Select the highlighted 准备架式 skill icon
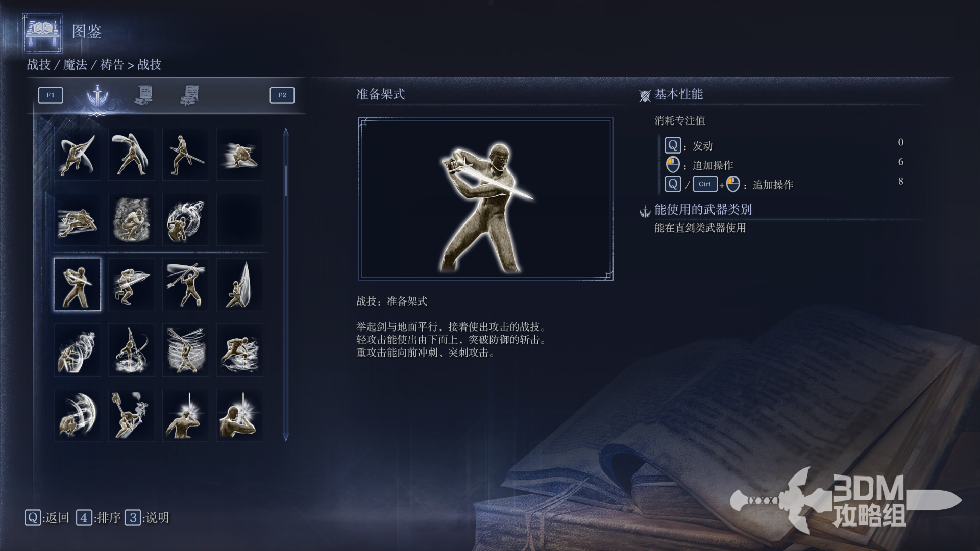Screen dimensions: 980x551 pyautogui.click(x=77, y=284)
